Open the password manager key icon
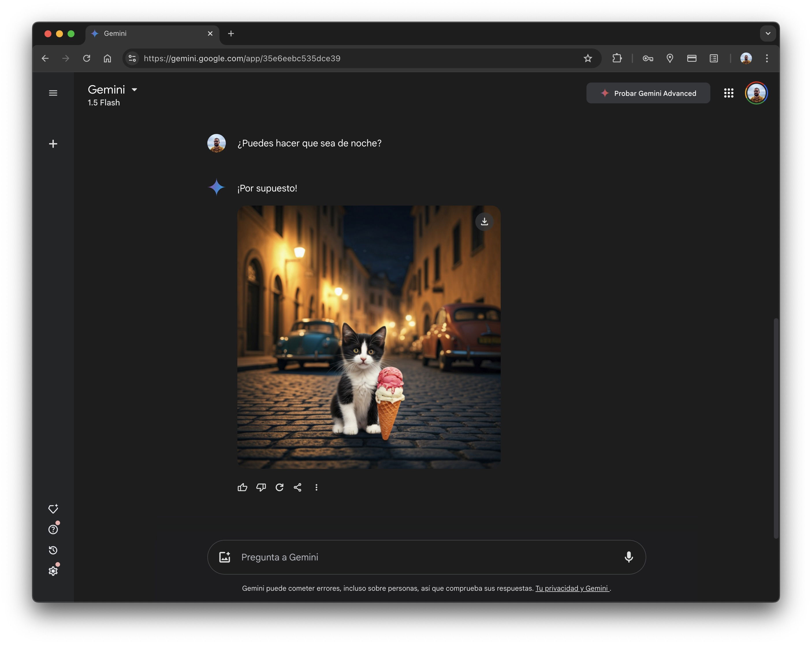 coord(648,58)
